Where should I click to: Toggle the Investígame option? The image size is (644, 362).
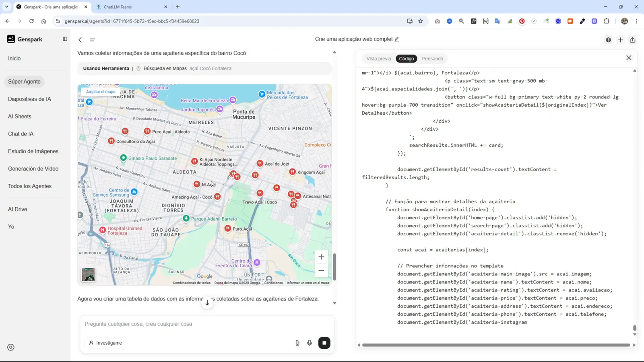coord(105,342)
